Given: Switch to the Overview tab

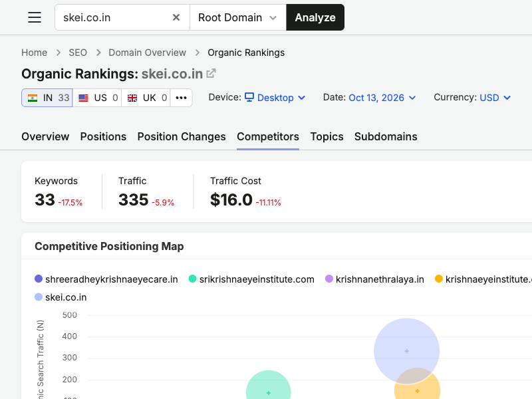Looking at the screenshot, I should click(x=45, y=136).
